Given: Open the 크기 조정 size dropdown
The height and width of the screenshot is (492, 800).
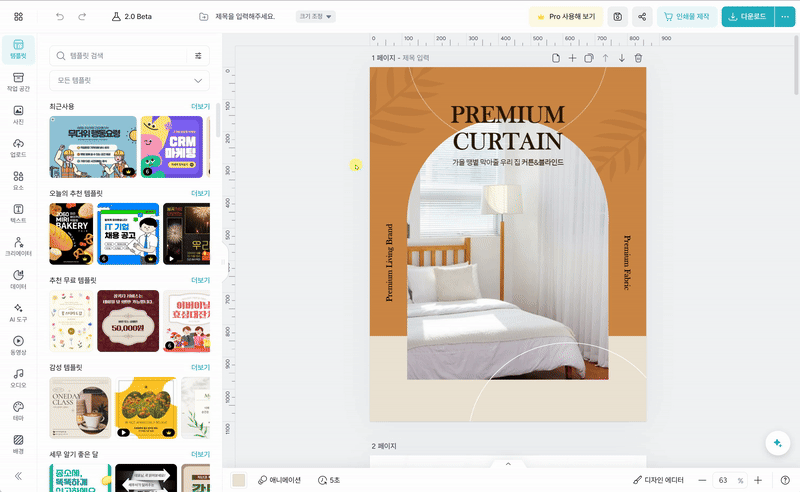Looking at the screenshot, I should pos(316,17).
